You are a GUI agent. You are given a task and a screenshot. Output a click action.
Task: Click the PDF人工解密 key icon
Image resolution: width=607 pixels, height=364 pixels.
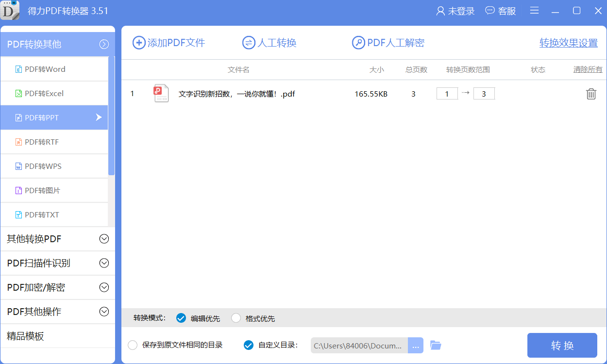pos(358,43)
